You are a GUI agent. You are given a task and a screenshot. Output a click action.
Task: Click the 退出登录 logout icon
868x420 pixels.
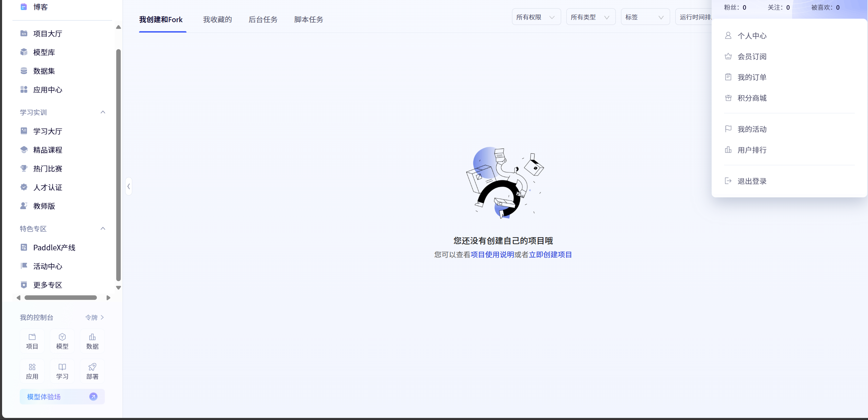(728, 181)
